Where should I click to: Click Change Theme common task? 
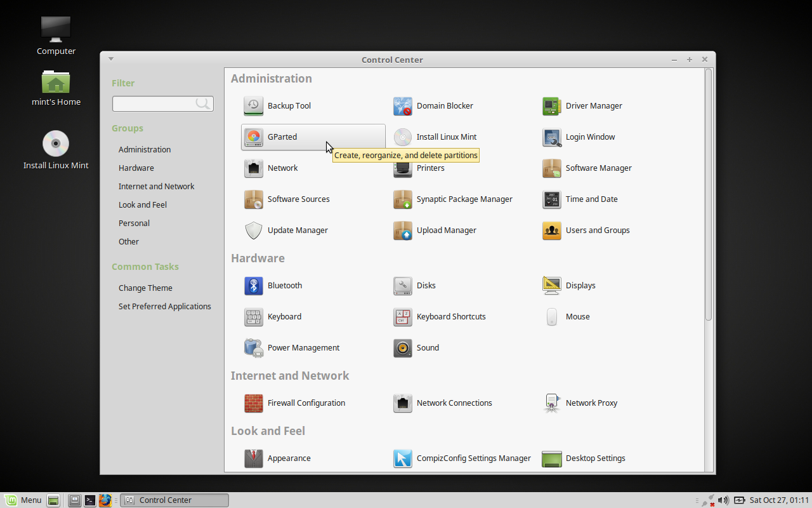(145, 288)
